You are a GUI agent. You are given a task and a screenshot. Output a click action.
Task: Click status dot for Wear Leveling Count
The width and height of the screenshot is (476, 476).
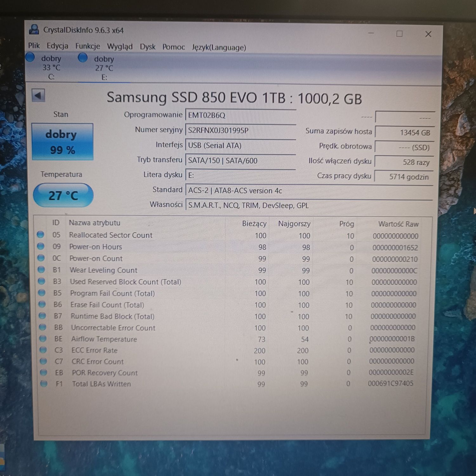point(41,269)
